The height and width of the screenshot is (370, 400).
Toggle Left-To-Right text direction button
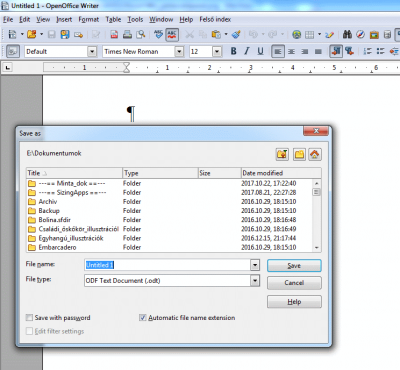336,51
